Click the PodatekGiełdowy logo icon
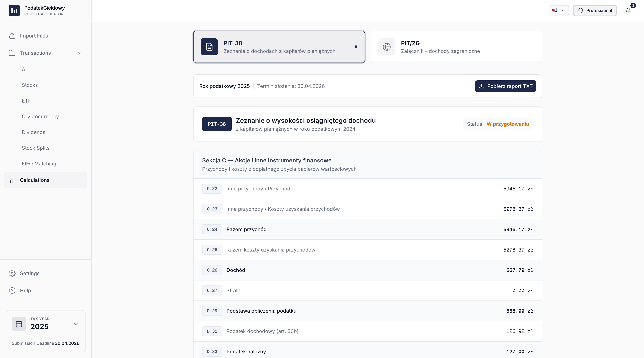Viewport: 644px width, 358px height. [x=14, y=11]
